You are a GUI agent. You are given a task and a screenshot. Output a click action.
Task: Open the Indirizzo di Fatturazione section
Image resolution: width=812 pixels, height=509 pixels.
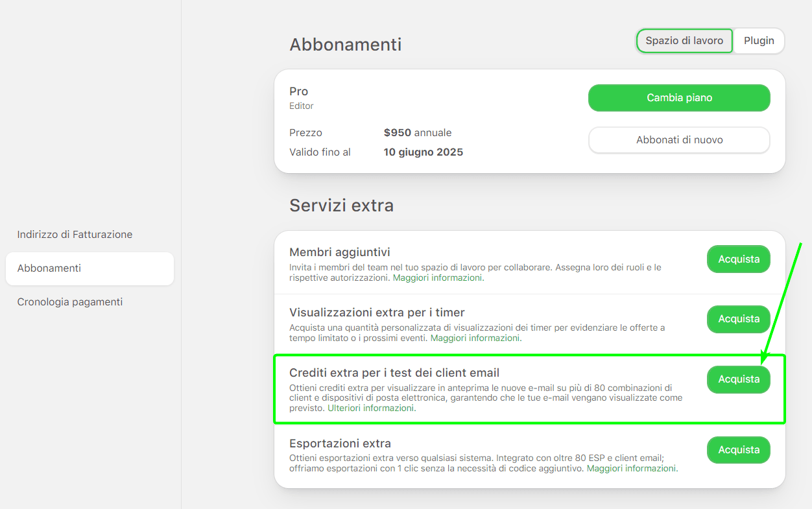[73, 234]
